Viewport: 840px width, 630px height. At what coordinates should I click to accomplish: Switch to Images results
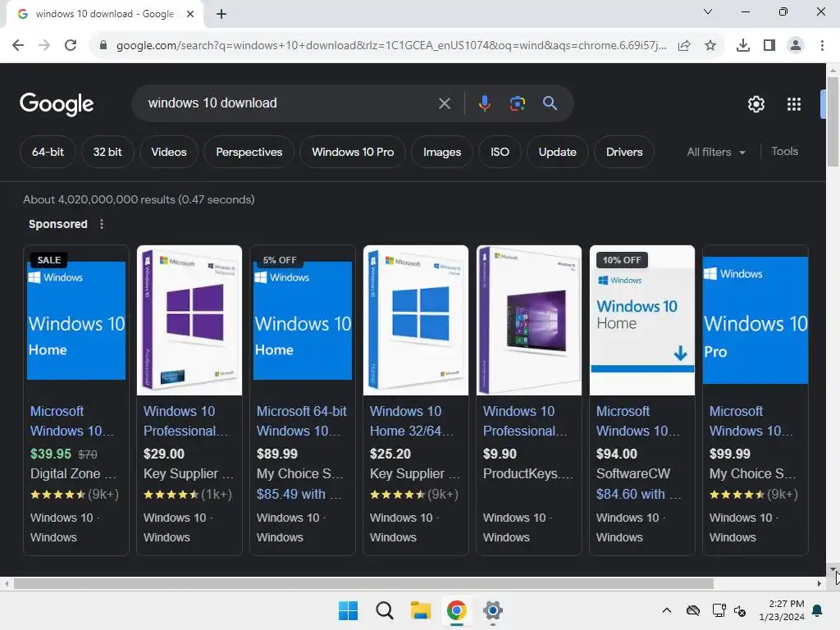click(x=442, y=152)
